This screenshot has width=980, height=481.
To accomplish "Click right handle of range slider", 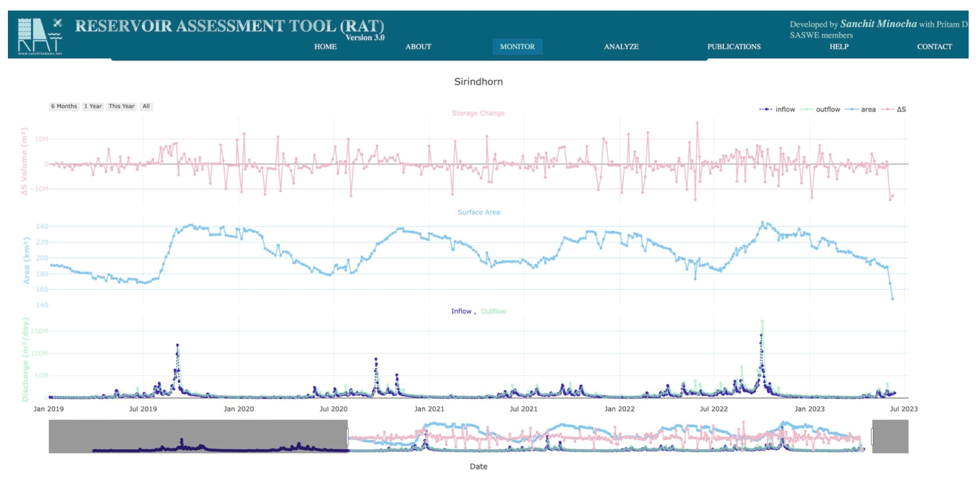I will pyautogui.click(x=872, y=437).
